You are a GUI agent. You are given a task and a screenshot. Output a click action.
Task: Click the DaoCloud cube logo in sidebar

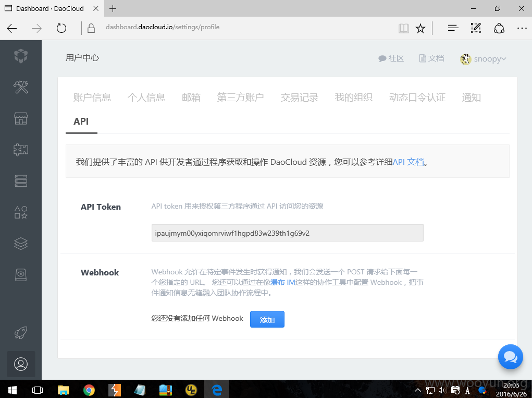coord(21,56)
